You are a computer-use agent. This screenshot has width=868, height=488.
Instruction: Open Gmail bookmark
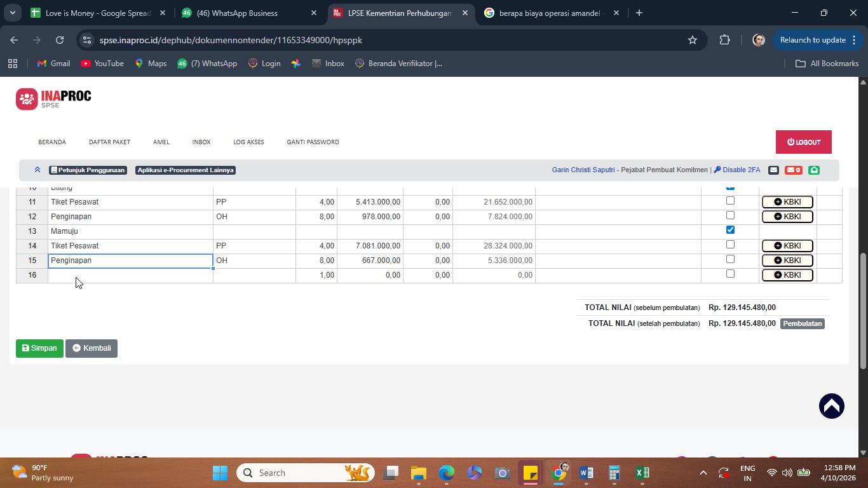tap(53, 64)
